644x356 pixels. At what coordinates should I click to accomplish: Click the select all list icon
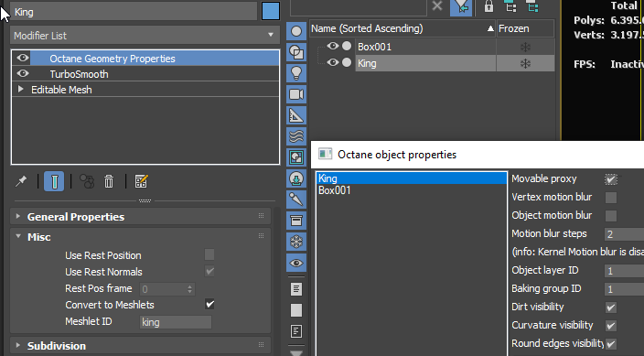point(296,289)
